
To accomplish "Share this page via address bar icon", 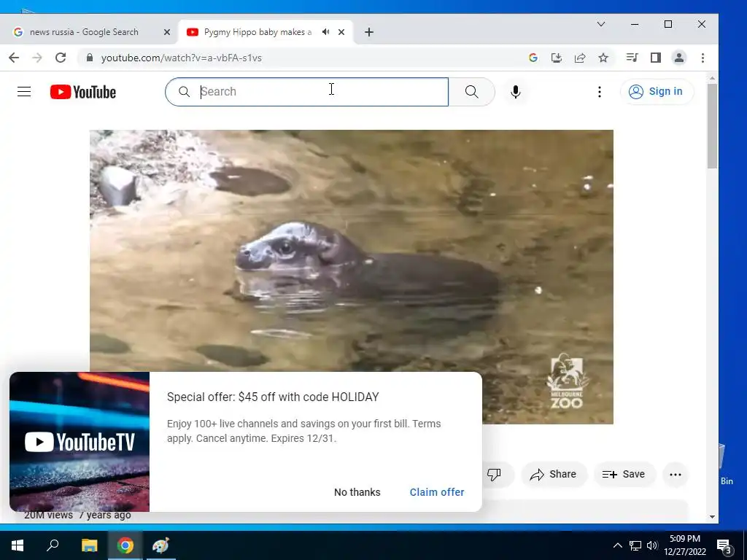I will tap(580, 58).
